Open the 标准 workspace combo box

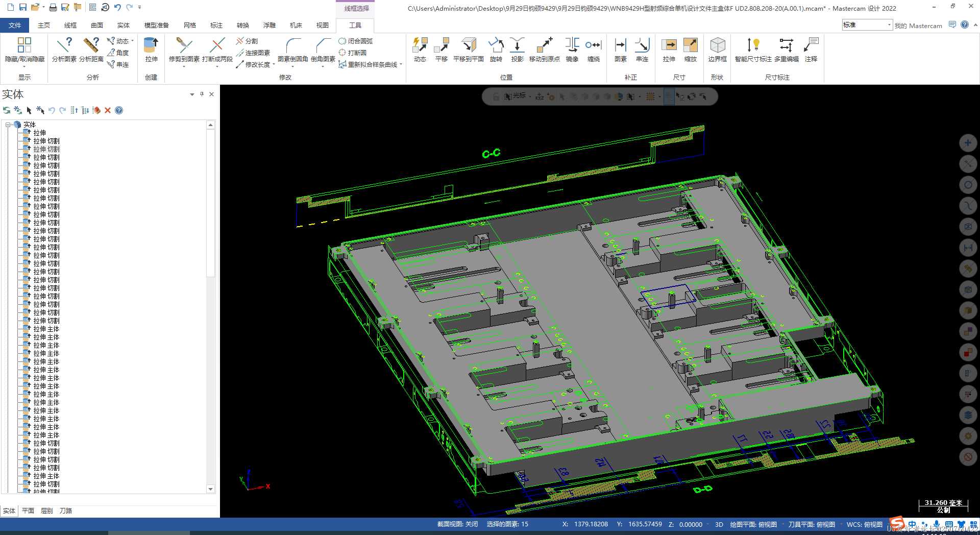[867, 25]
